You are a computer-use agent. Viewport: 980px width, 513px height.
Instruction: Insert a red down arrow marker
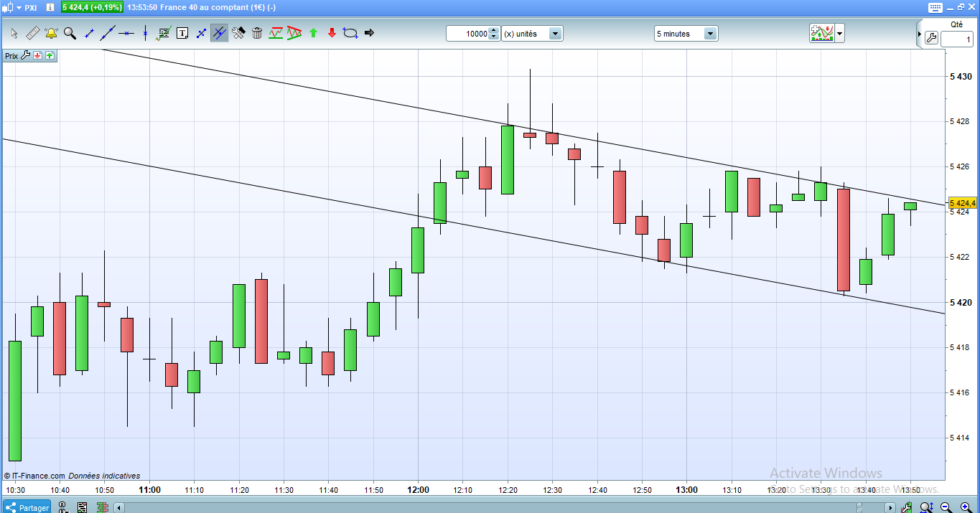(332, 33)
